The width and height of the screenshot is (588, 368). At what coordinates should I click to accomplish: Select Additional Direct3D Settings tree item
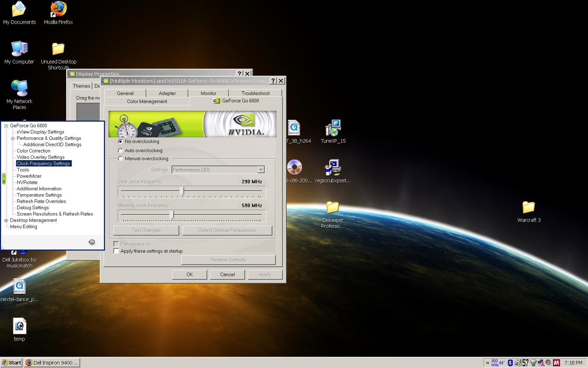52,144
